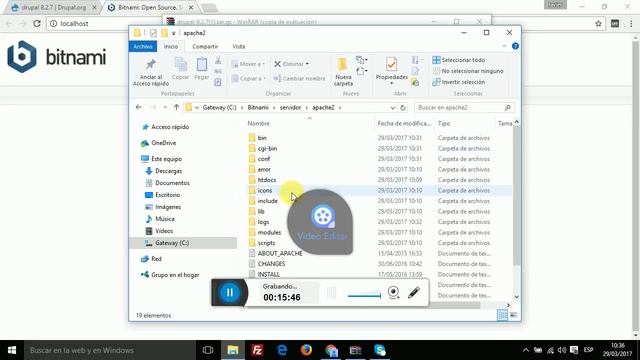The height and width of the screenshot is (360, 640).
Task: Click Task View icon on taskbar
Action: click(x=208, y=350)
